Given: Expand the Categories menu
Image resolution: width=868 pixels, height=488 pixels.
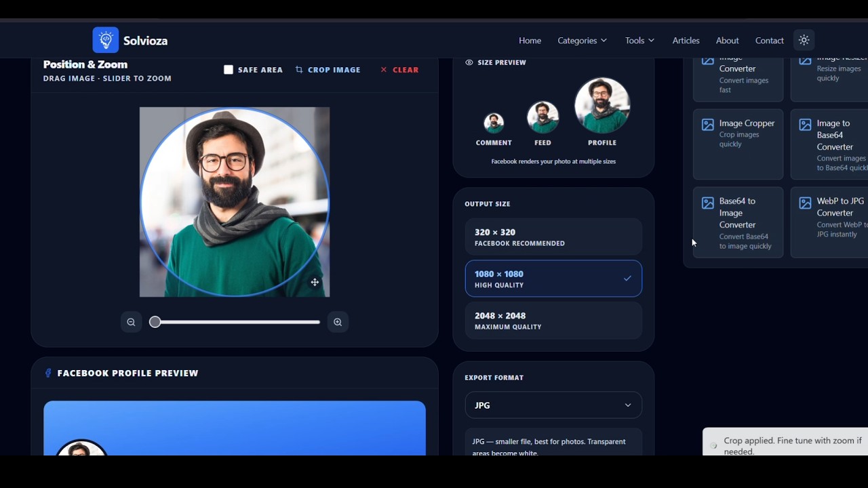Looking at the screenshot, I should click(582, 41).
